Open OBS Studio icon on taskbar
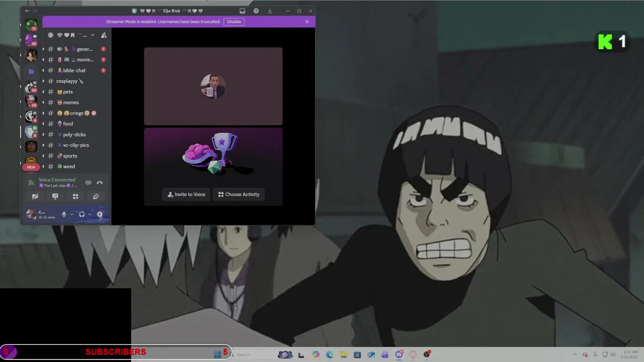The height and width of the screenshot is (362, 644). (427, 354)
